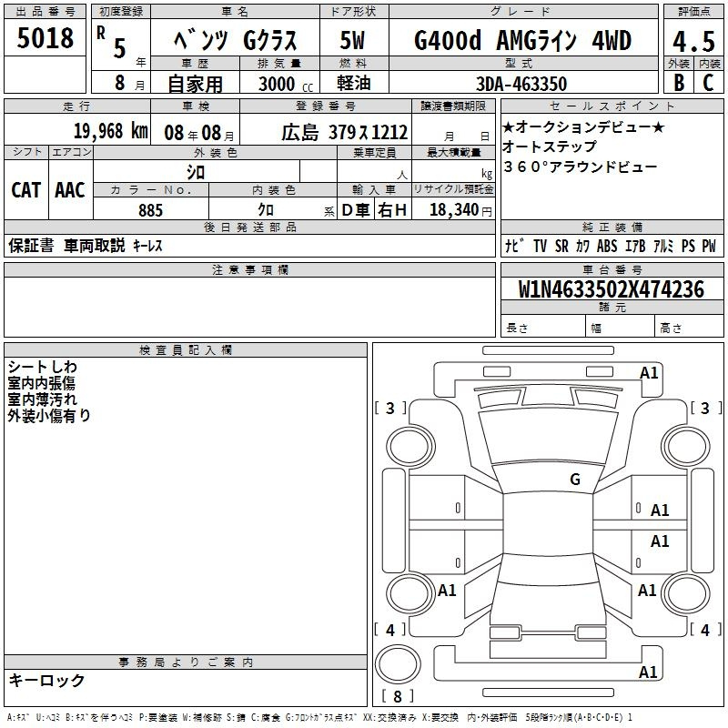Viewport: 728px width, 728px height.
Task: Click カワ leather equipment code
Action: pos(582,246)
